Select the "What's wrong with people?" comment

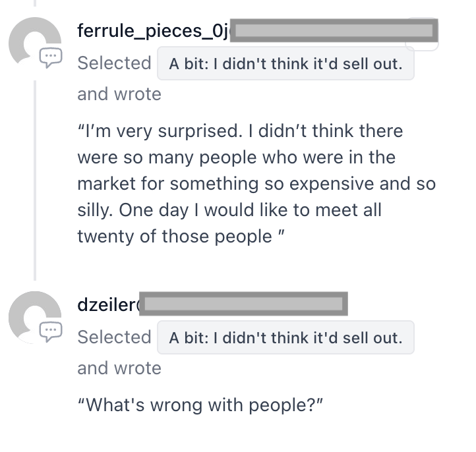pyautogui.click(x=200, y=403)
